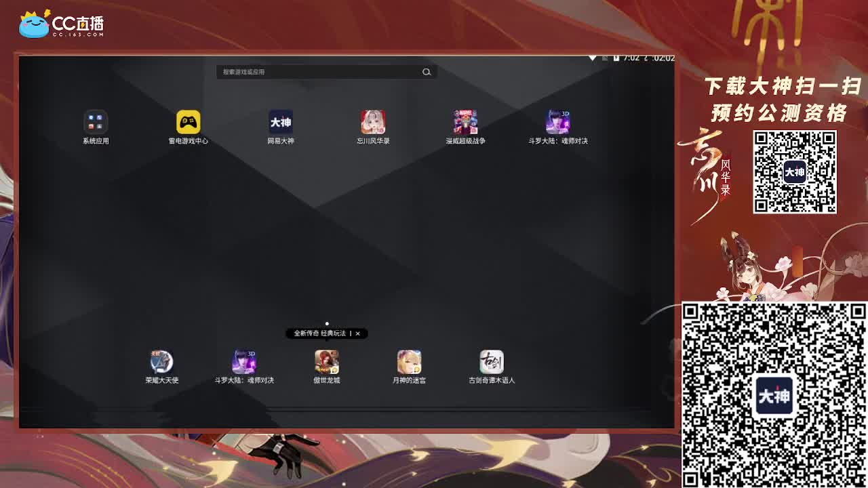Open the 网易大神 app
This screenshot has height=488, width=868.
(281, 122)
